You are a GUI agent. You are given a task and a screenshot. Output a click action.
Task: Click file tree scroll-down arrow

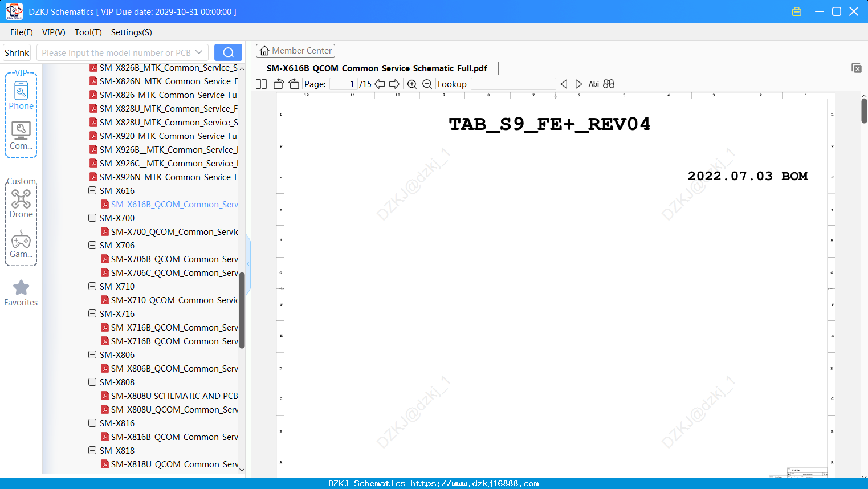pos(242,470)
